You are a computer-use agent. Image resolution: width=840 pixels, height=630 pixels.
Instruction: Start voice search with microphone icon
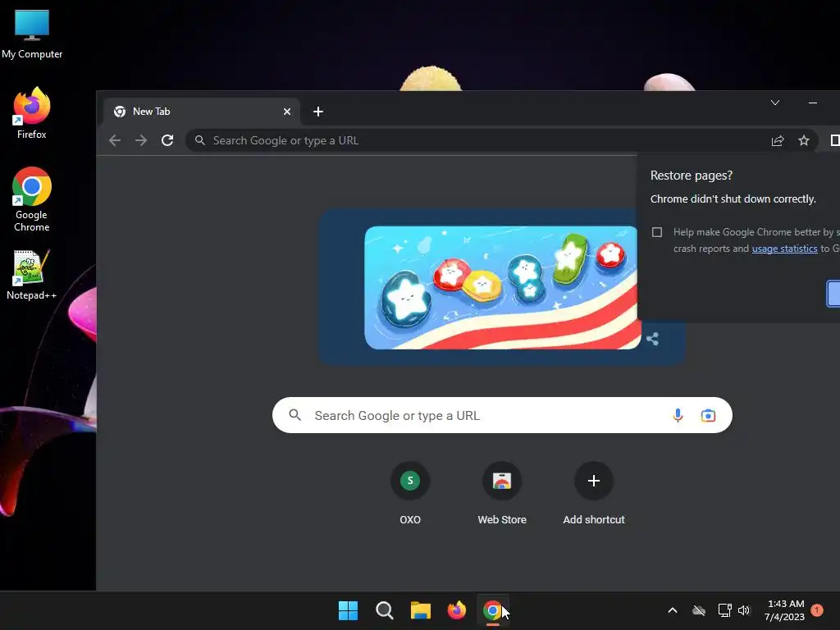pyautogui.click(x=678, y=415)
